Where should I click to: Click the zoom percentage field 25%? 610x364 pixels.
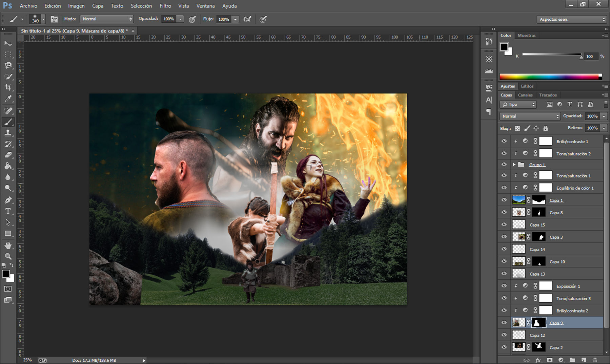(x=27, y=360)
